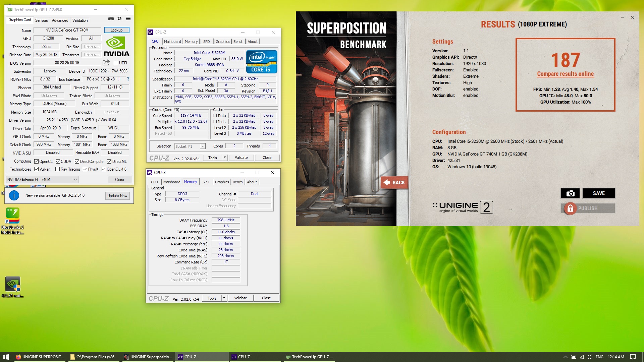The width and height of the screenshot is (644, 362).
Task: Click BACK button in Superposition
Action: (x=394, y=183)
